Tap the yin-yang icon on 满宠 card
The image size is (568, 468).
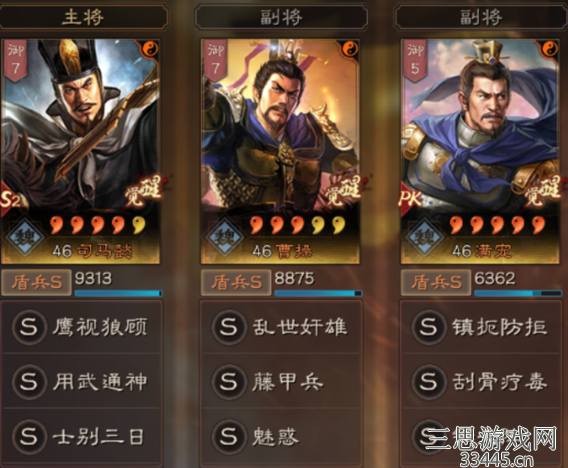coord(549,49)
